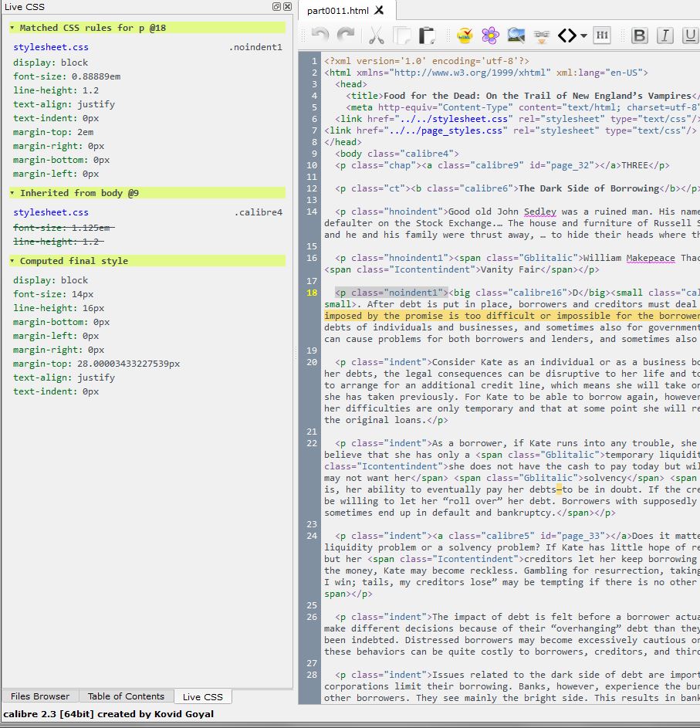Run the Fix HTML checkmark tool
This screenshot has height=728, width=700.
(x=465, y=36)
